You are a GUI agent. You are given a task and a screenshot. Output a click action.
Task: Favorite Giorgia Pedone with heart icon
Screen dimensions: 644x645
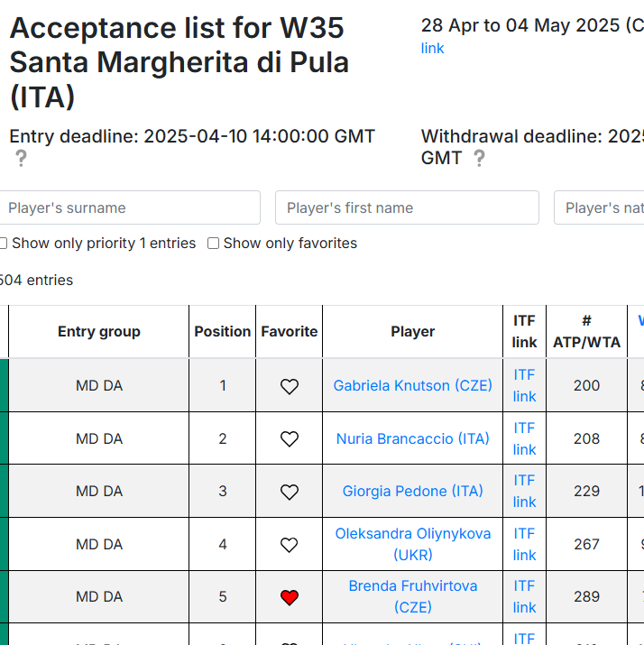[x=290, y=492]
